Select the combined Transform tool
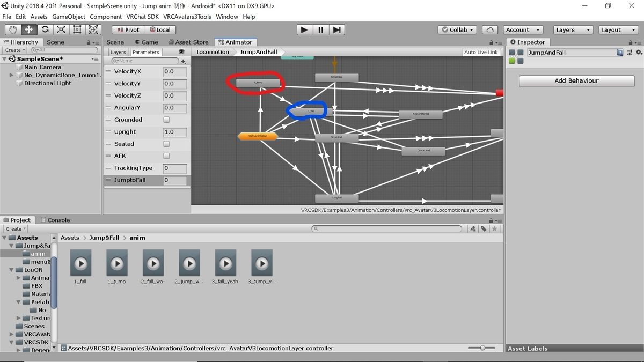The height and width of the screenshot is (362, 644). (x=93, y=30)
